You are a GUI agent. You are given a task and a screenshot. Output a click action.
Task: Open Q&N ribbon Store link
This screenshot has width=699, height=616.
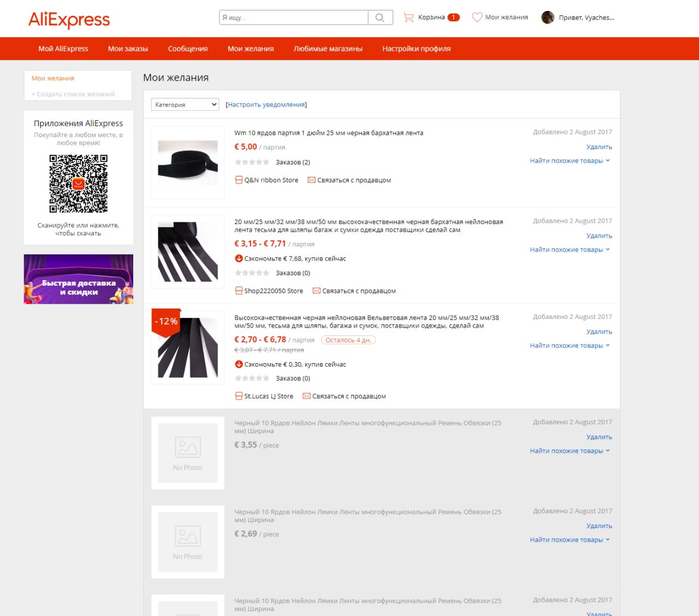coord(271,180)
